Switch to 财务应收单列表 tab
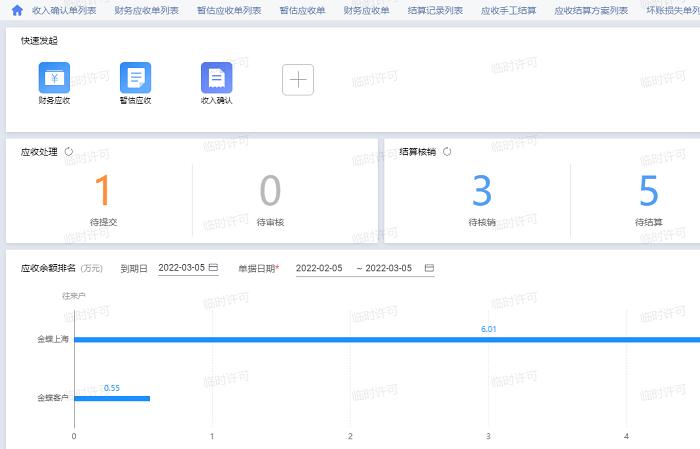This screenshot has height=449, width=700. pyautogui.click(x=147, y=10)
